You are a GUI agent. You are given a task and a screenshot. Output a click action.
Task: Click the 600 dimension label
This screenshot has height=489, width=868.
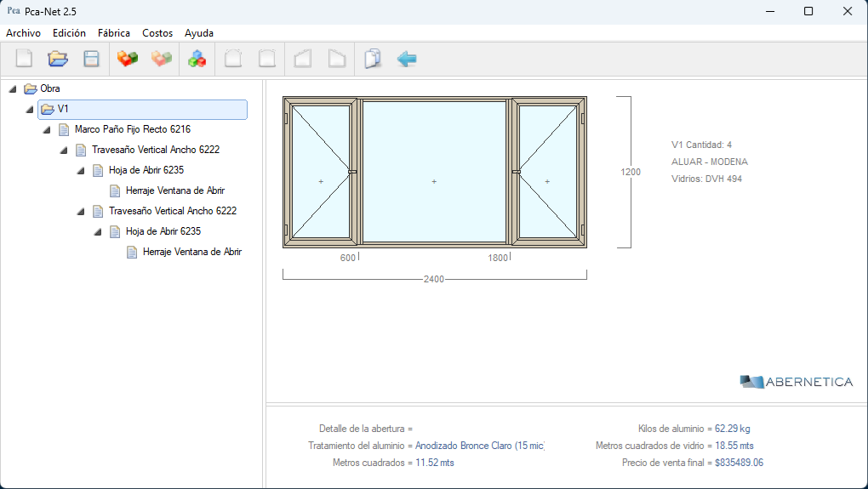(348, 258)
